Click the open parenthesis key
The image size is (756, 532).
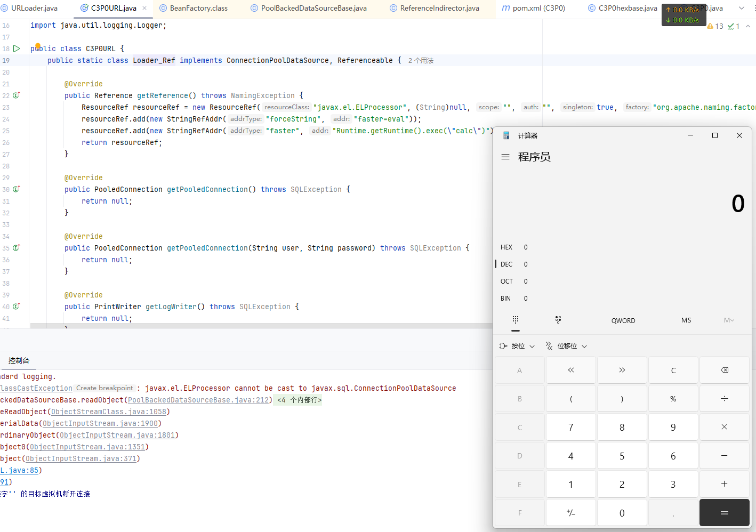coord(571,399)
